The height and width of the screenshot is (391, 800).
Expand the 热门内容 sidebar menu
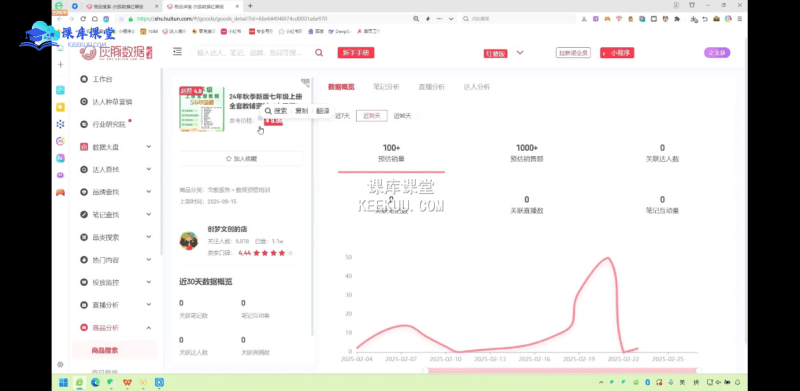pyautogui.click(x=148, y=259)
